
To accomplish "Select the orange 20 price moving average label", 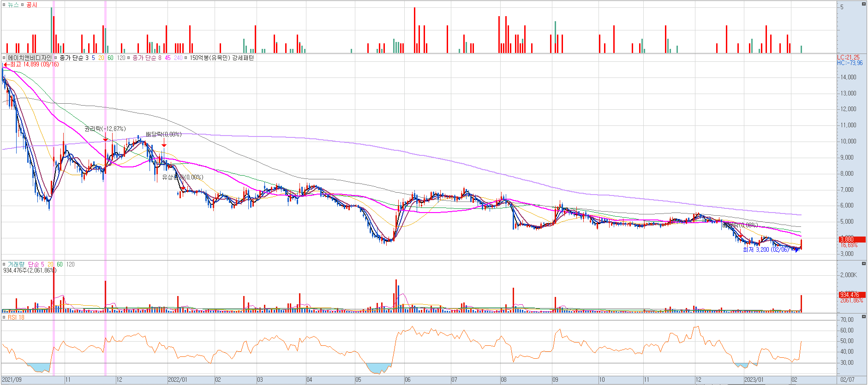I will coord(101,58).
